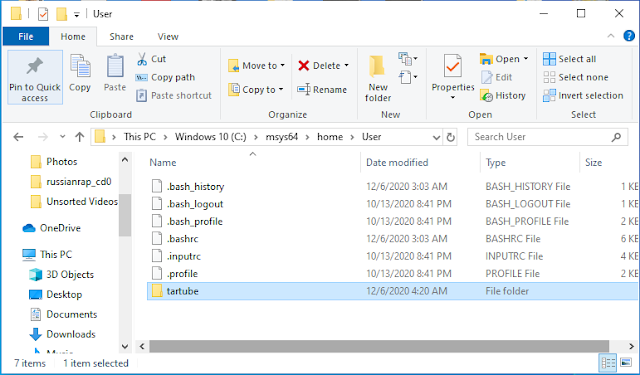
Task: Click New folder icon in title bar
Action: pos(61,14)
